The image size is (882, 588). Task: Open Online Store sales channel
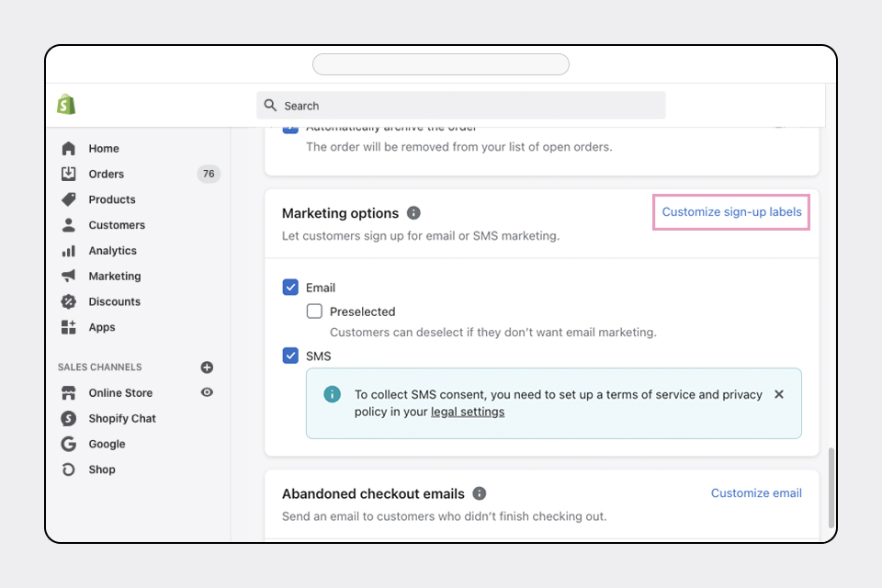(120, 392)
